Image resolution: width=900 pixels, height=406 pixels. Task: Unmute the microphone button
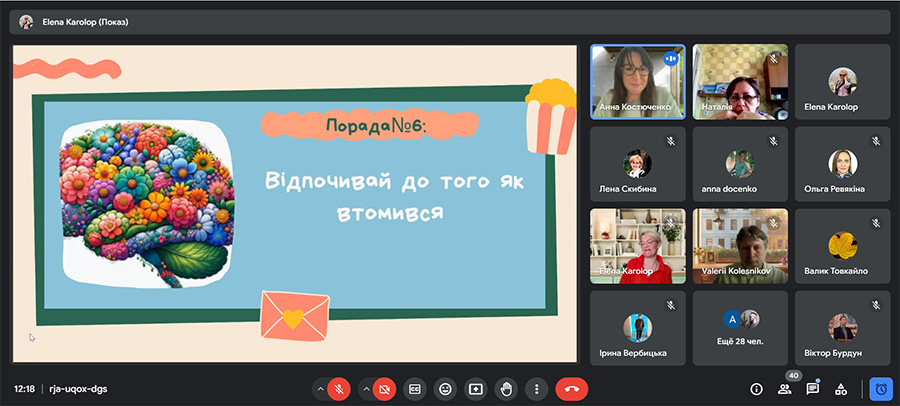tap(341, 388)
